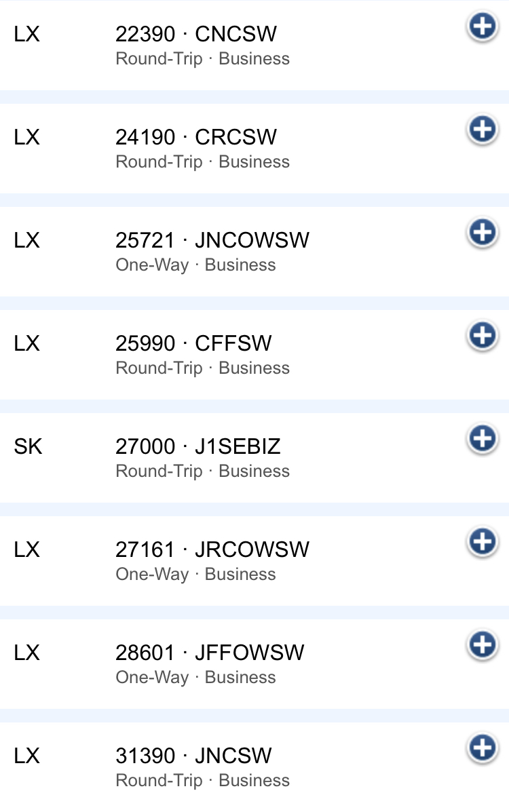
Task: Click the 27161 · JRCOWSW fare text
Action: (x=212, y=549)
